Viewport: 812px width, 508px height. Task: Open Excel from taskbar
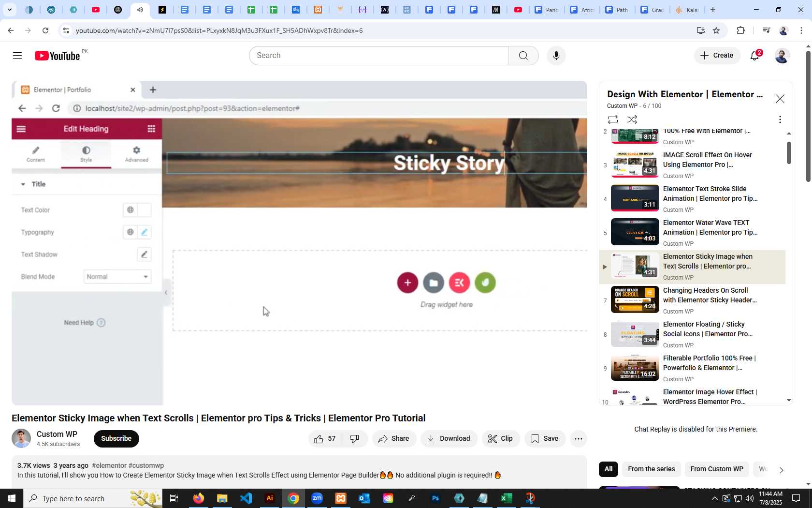click(x=506, y=498)
